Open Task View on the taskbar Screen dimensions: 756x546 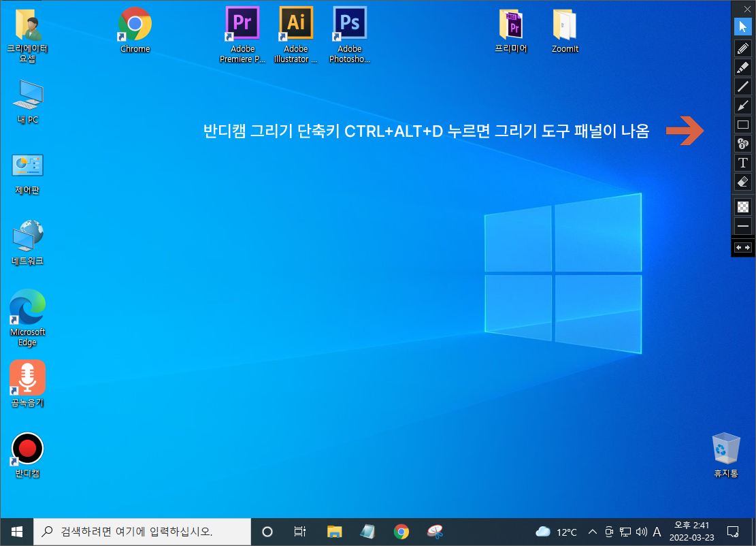[x=300, y=532]
